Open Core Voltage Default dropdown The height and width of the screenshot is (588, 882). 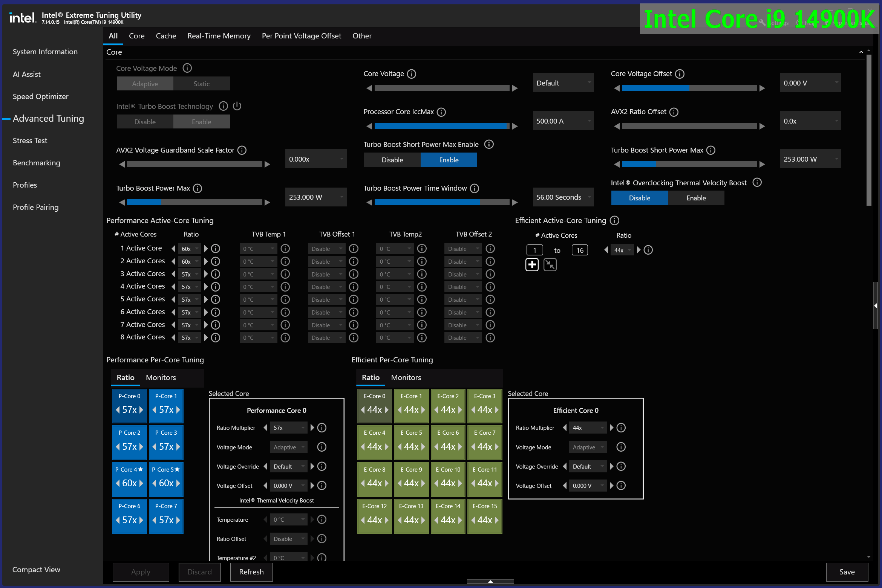click(x=563, y=83)
